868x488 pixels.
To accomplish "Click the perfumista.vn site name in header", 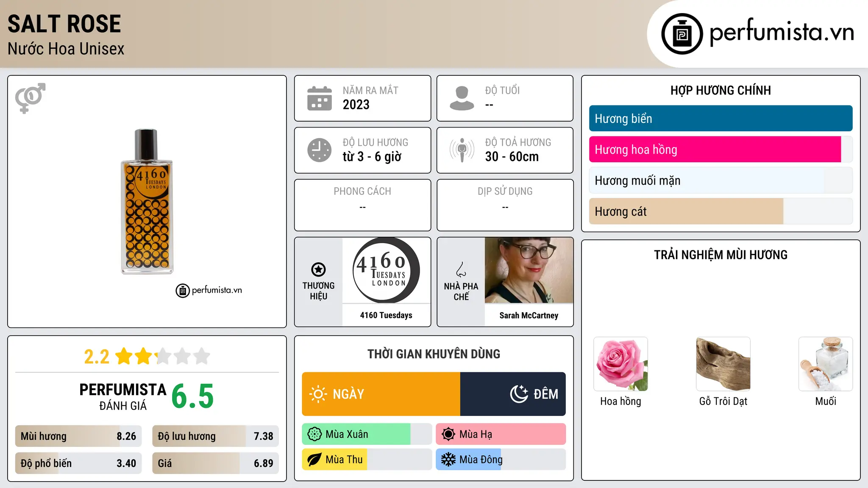I will [x=782, y=32].
